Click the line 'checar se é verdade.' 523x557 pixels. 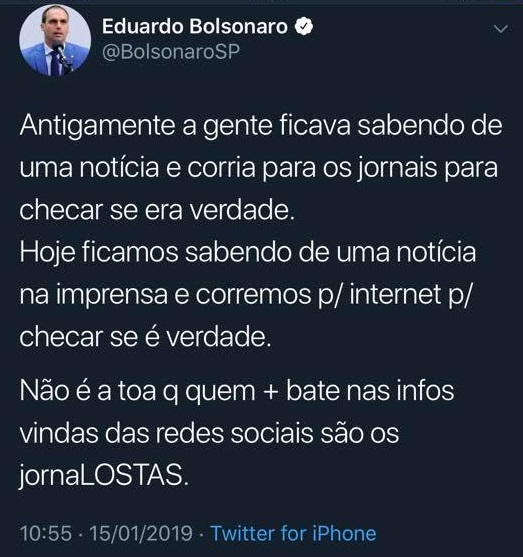tap(146, 336)
